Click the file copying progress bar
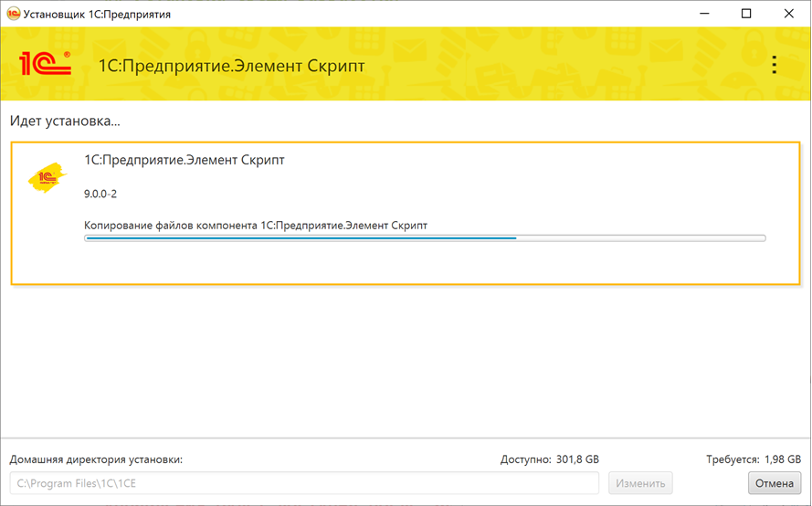This screenshot has height=506, width=812. 425,238
